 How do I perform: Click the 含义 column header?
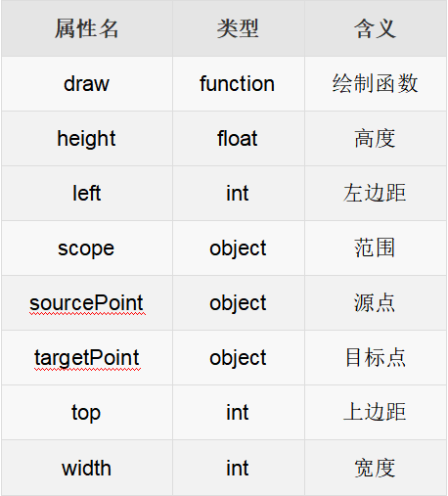[376, 28]
